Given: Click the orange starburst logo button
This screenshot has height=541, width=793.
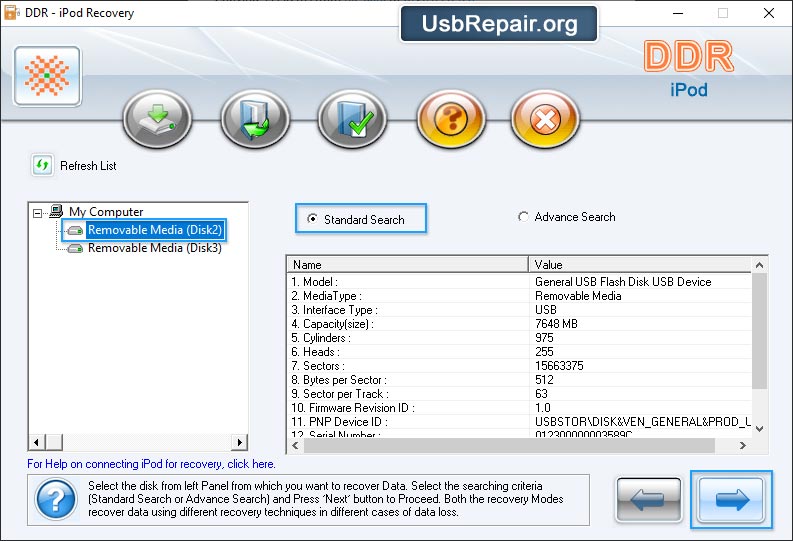Looking at the screenshot, I should [x=48, y=76].
